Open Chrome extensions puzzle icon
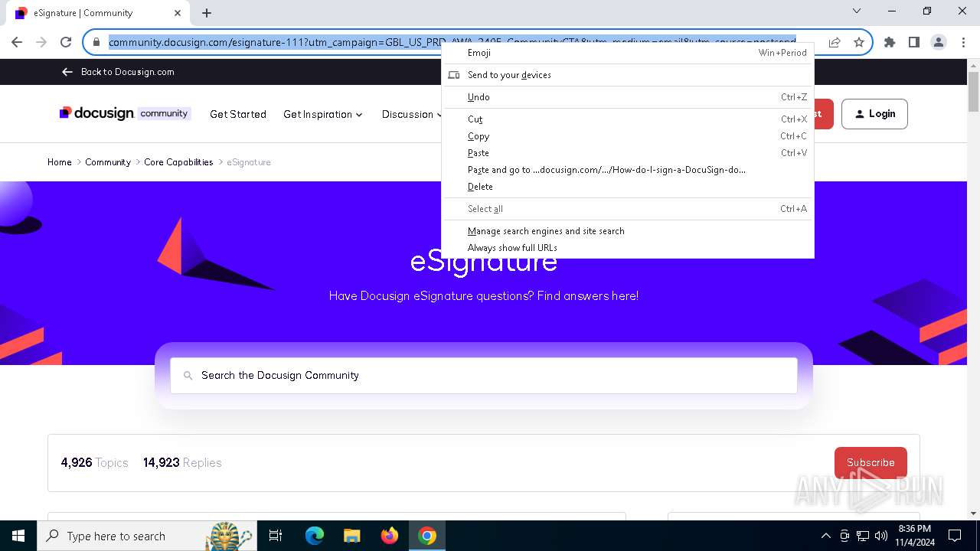980x551 pixels. (x=890, y=42)
